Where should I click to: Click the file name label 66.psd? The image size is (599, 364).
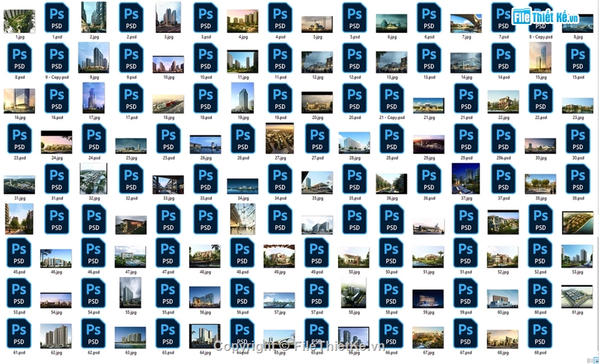click(391, 353)
